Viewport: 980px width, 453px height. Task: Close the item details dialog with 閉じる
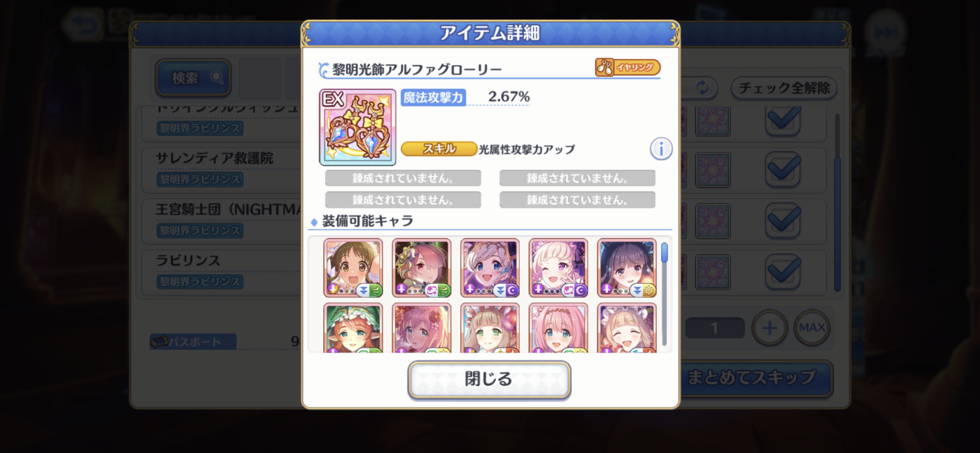coord(489,379)
